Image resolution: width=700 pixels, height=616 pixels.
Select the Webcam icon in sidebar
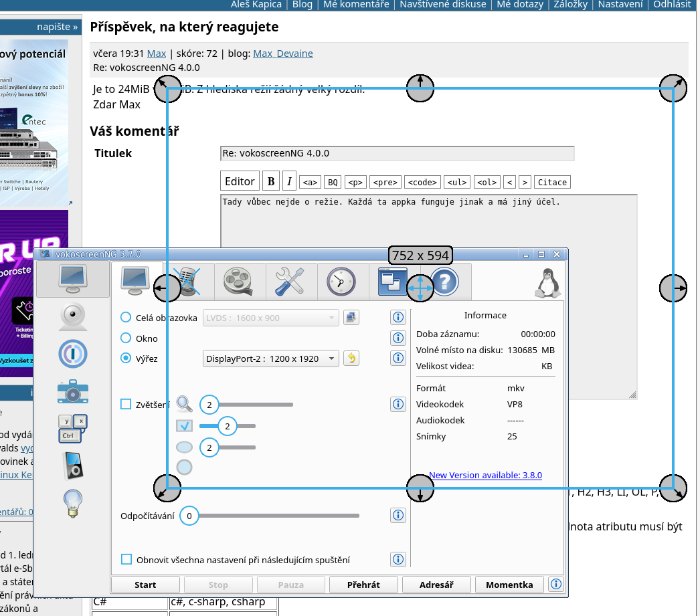click(73, 316)
